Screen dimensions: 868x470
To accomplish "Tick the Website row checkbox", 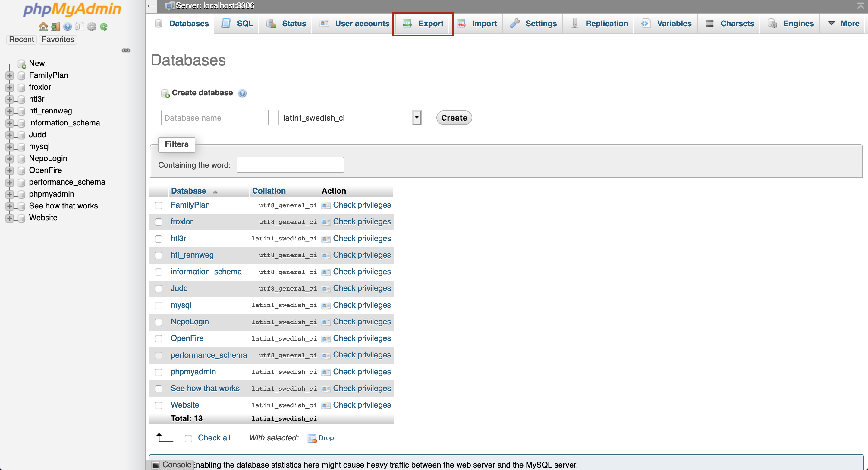I will point(158,405).
